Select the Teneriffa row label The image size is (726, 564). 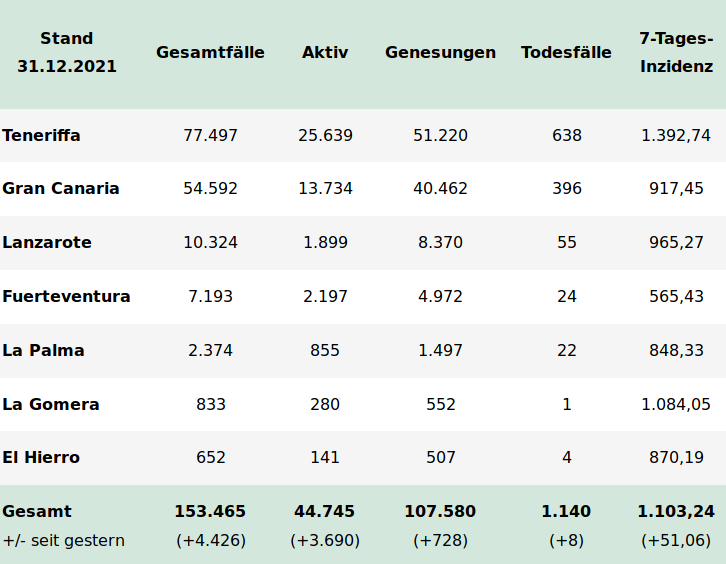click(42, 135)
